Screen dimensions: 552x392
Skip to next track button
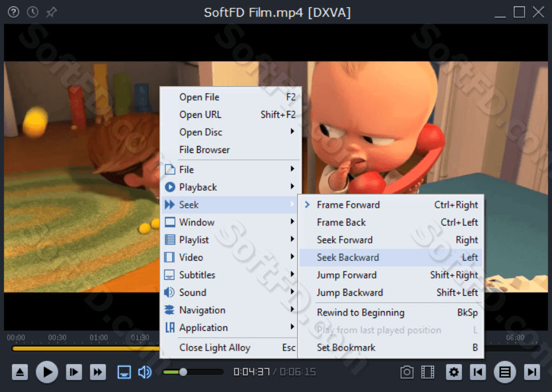click(x=532, y=372)
